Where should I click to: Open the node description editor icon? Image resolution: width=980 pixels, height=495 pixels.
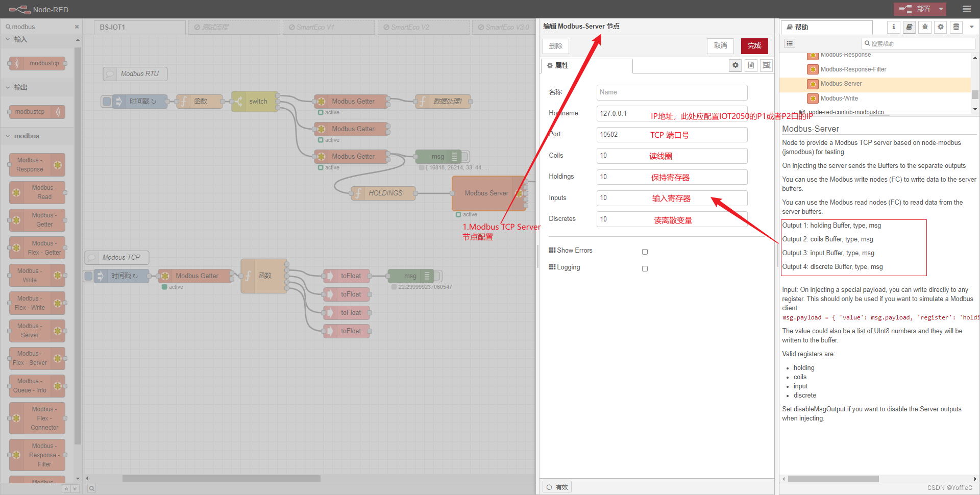(751, 65)
